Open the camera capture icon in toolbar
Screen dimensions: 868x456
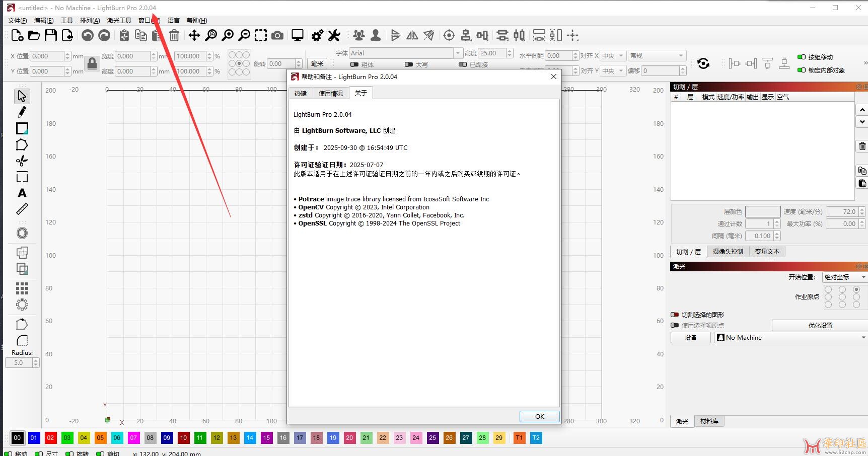click(x=277, y=35)
